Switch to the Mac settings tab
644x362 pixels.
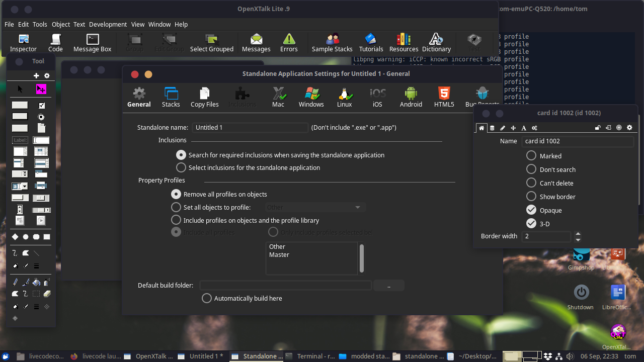(278, 97)
